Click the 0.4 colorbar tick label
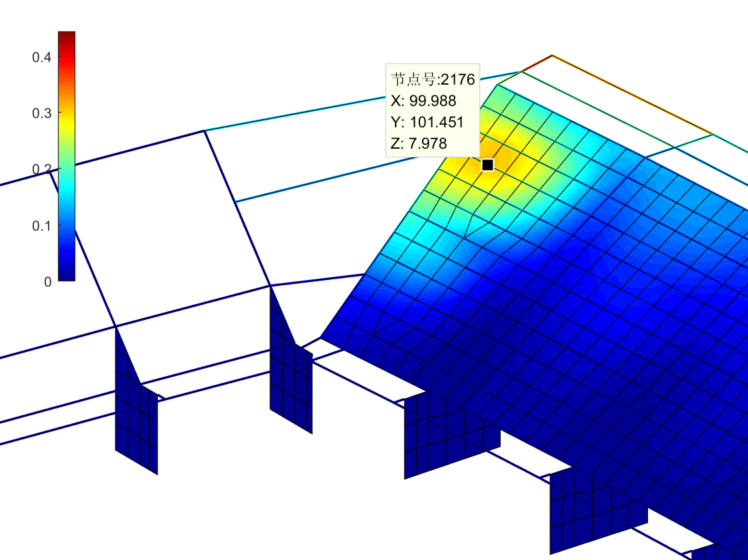The width and height of the screenshot is (748, 560). tap(41, 57)
